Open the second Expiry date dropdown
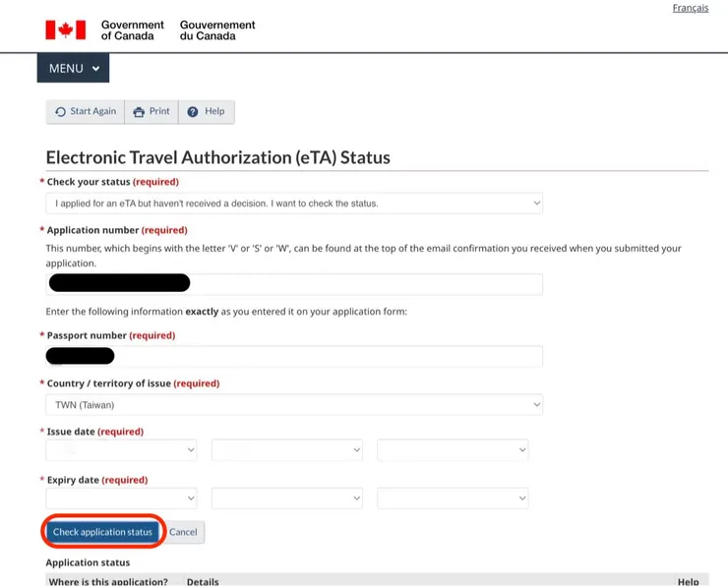Viewport: 728px width, 586px height. point(287,498)
